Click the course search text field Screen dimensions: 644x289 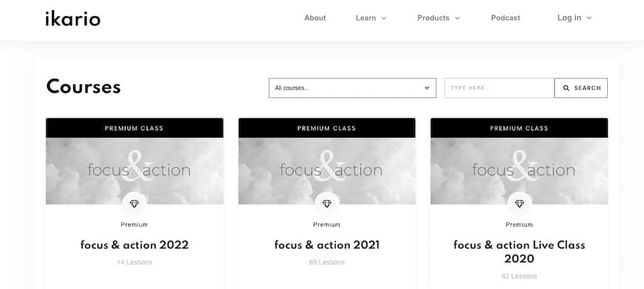pos(499,88)
